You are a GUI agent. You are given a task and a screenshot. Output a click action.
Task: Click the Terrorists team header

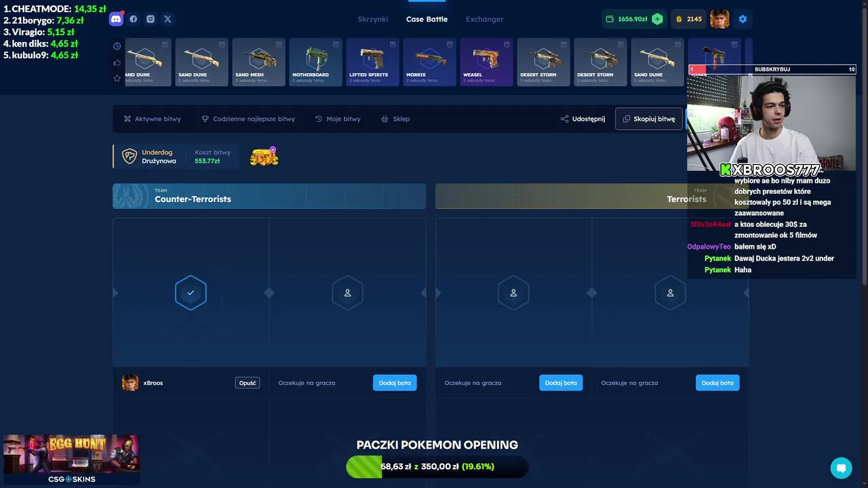(x=592, y=196)
